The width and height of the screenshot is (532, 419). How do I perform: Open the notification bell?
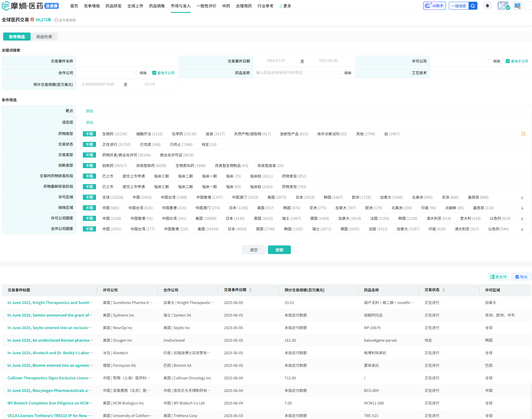(487, 6)
